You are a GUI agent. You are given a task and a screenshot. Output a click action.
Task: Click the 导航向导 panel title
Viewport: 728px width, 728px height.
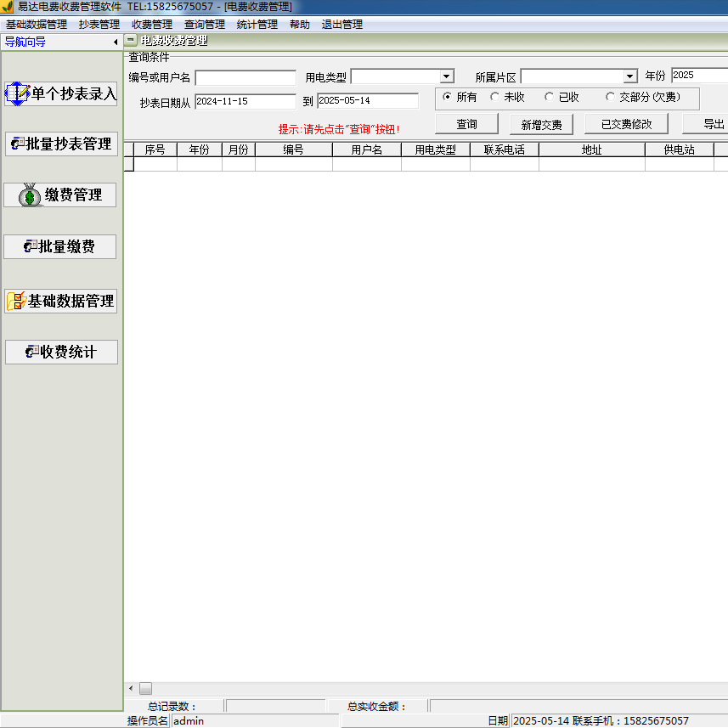(x=25, y=42)
